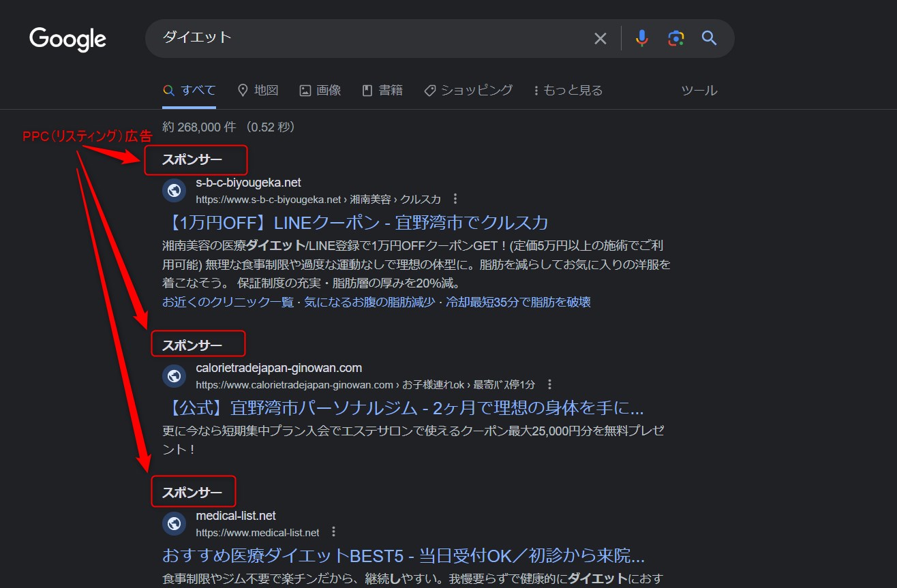Follow the 気になるお腹の脂肪減少 sitelink
Screen dimensions: 897x588
point(369,302)
